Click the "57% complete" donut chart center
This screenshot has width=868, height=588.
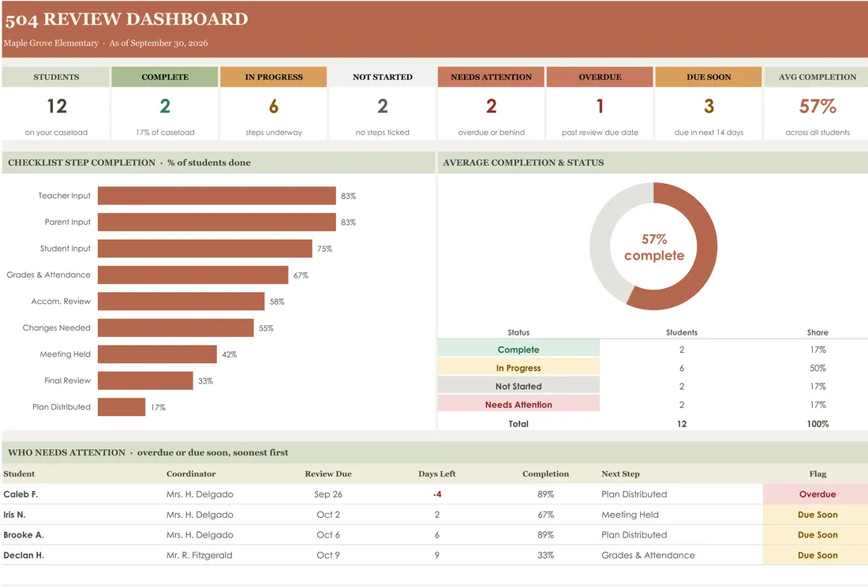pos(654,247)
